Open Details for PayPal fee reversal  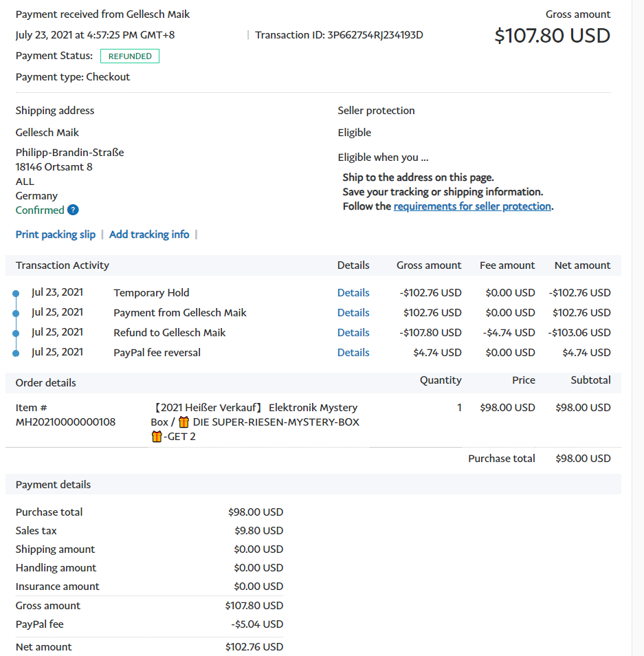353,353
